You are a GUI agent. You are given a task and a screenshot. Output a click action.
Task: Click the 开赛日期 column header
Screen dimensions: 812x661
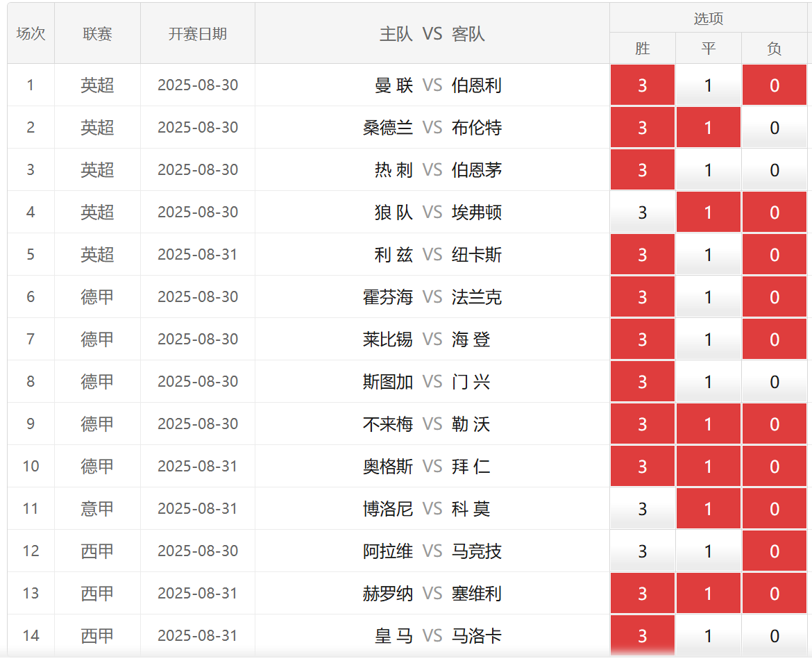(198, 33)
